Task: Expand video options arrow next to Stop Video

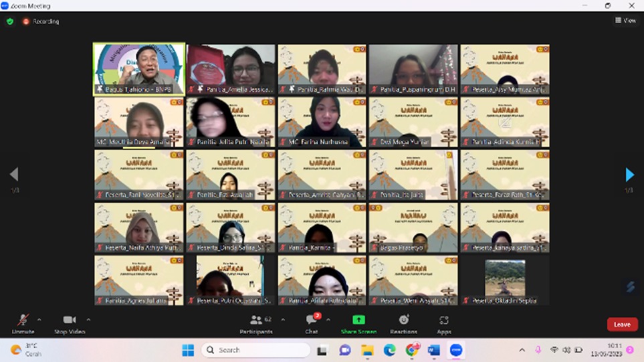Action: [x=88, y=320]
